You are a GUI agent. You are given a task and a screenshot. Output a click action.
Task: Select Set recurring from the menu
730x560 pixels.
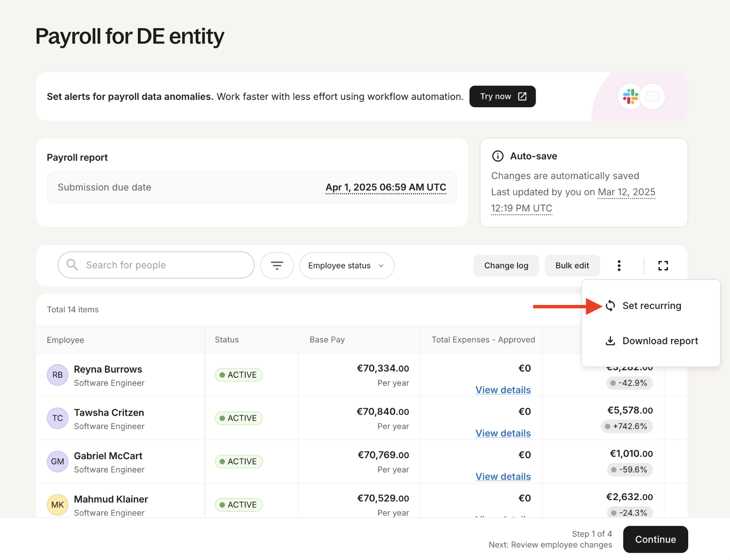[651, 306]
